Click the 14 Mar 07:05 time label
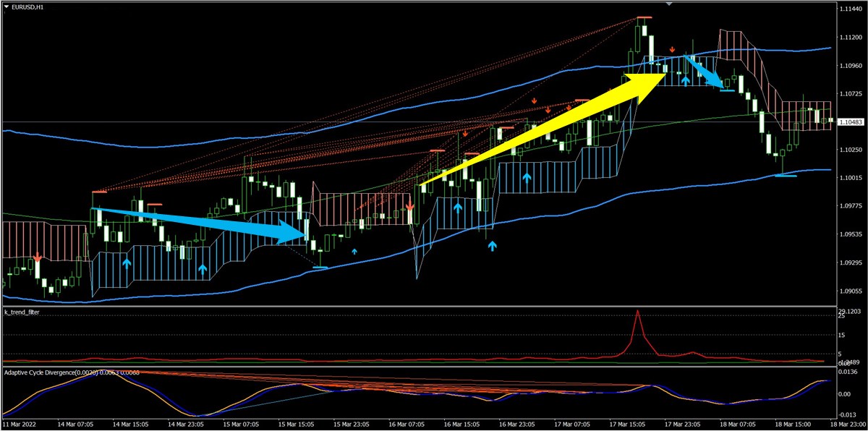This screenshot has width=868, height=431. pos(75,424)
